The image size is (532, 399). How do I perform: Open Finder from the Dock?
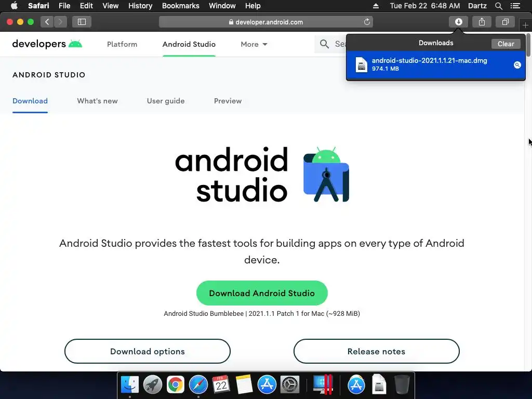point(130,384)
